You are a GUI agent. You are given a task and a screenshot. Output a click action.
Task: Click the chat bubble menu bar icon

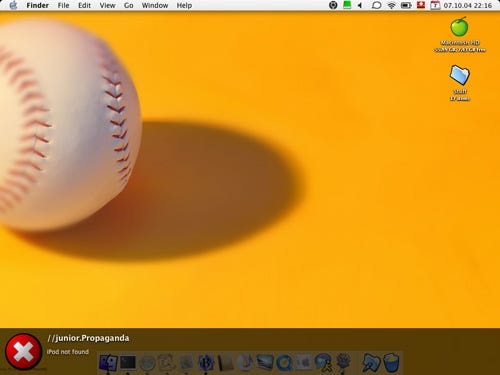click(x=376, y=5)
